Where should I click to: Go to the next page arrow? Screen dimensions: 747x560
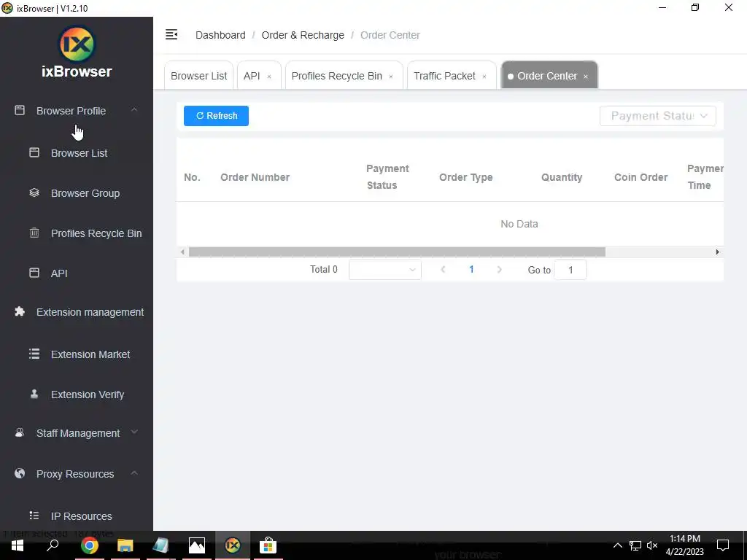[499, 270]
